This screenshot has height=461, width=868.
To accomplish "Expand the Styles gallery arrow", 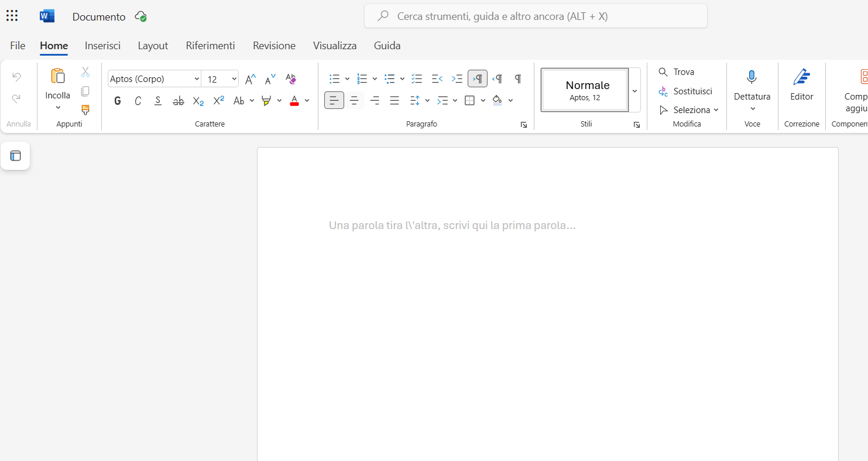I will (x=634, y=90).
